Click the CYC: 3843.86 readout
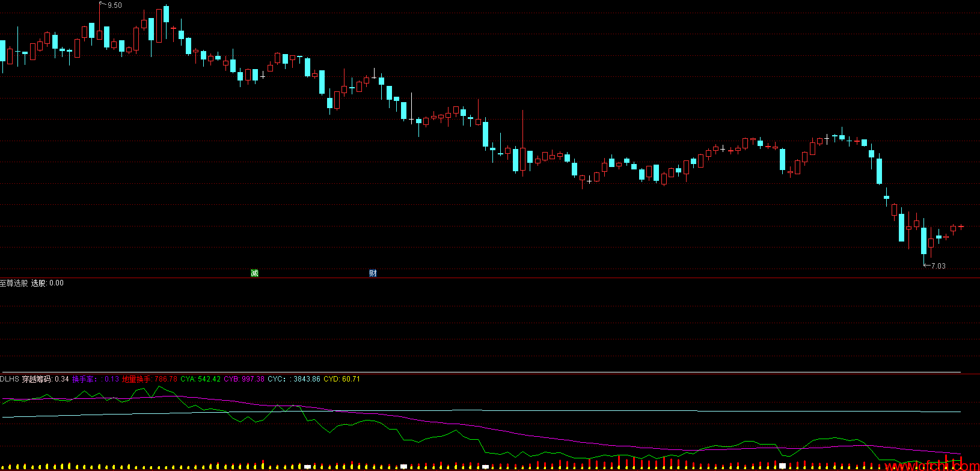The height and width of the screenshot is (471, 980). coord(294,379)
